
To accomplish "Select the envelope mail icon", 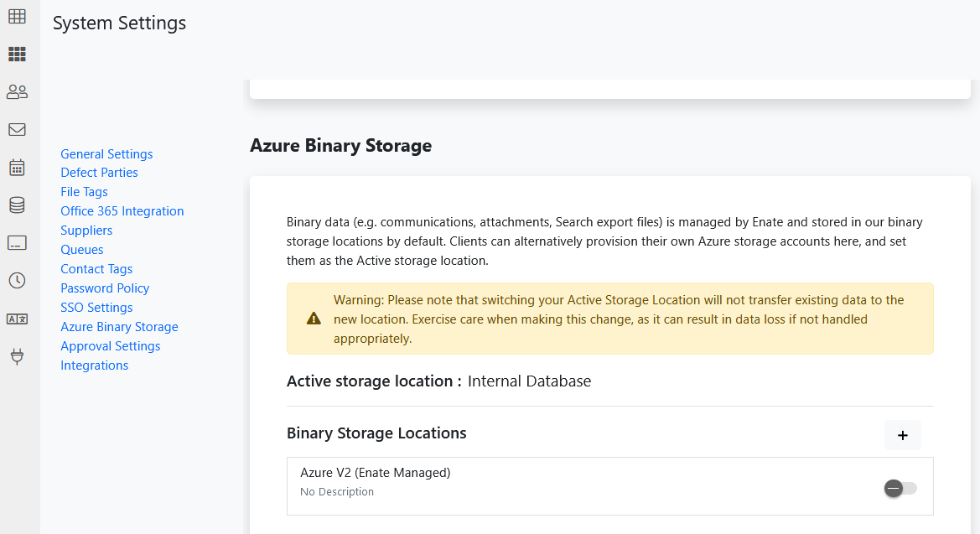I will pos(17,130).
